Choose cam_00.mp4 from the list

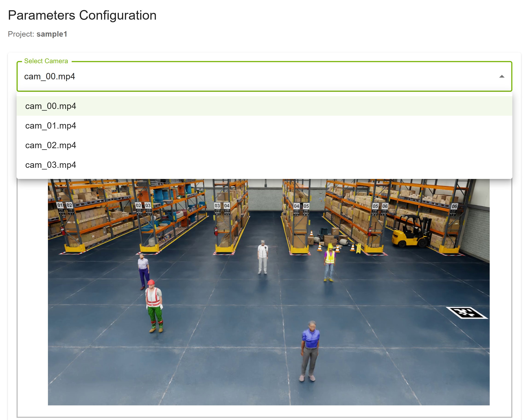(51, 106)
